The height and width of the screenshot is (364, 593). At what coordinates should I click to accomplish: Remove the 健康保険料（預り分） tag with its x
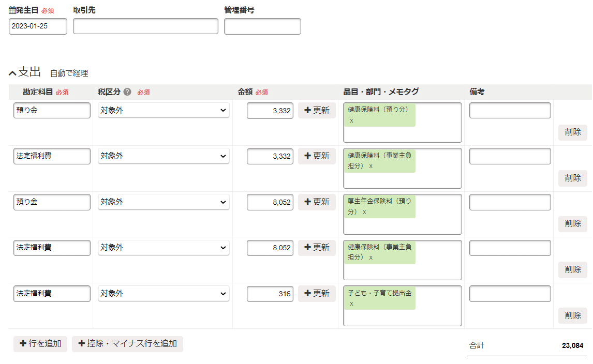351,120
